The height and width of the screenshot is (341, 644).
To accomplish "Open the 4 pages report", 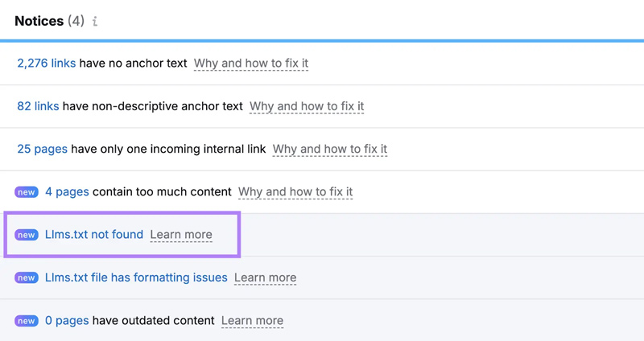I will (x=67, y=192).
